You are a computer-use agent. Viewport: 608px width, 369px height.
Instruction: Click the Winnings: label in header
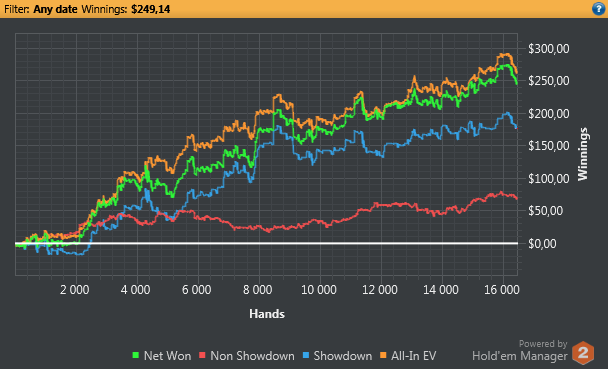[104, 9]
